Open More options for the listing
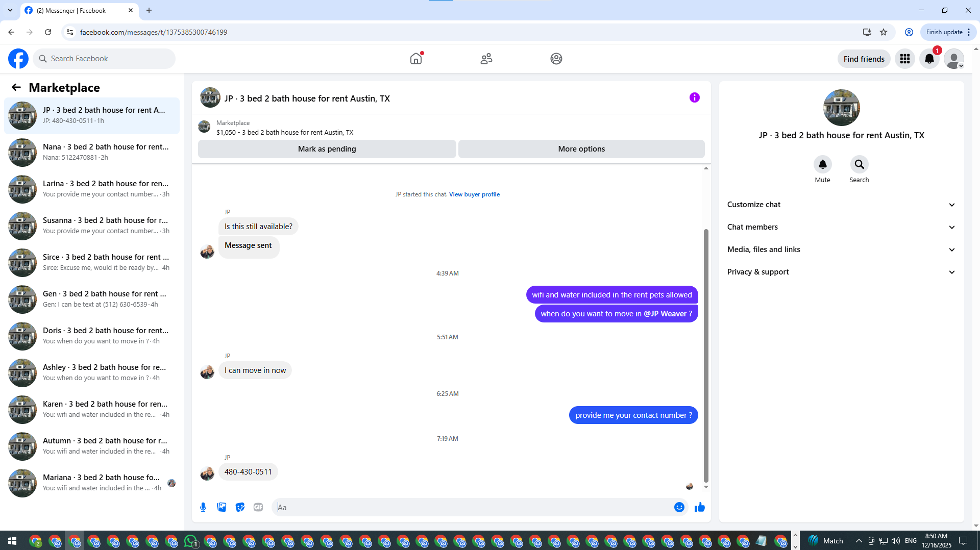Viewport: 980px width, 550px height. click(581, 149)
